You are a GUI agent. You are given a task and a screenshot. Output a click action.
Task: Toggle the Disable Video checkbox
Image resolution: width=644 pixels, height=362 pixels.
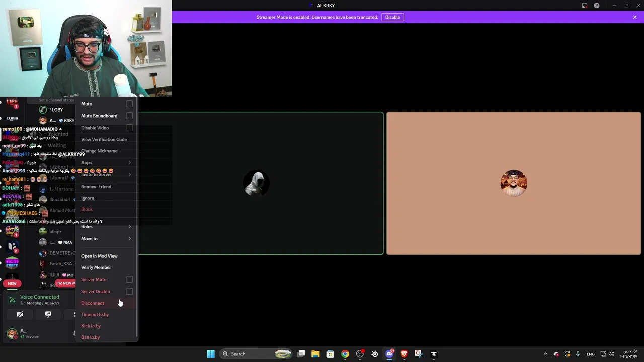[x=129, y=128]
